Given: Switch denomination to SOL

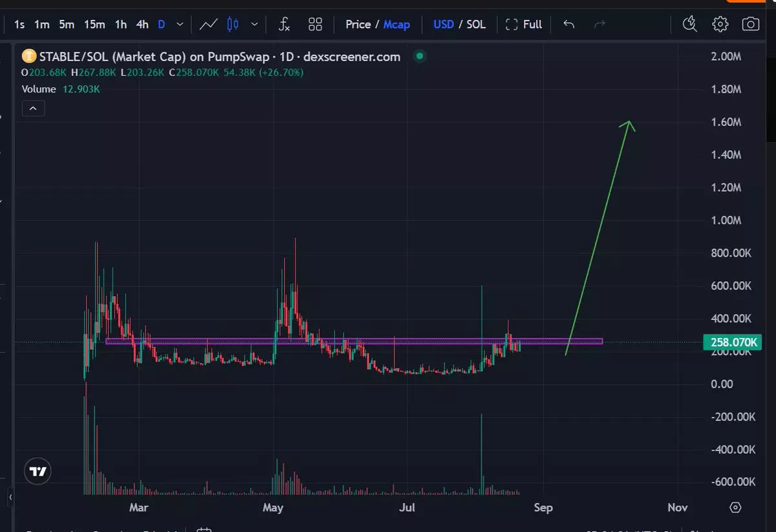Looking at the screenshot, I should point(476,25).
